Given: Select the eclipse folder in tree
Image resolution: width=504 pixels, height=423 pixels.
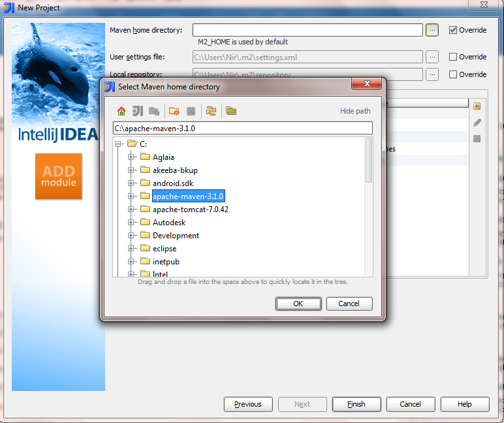Looking at the screenshot, I should coord(164,249).
